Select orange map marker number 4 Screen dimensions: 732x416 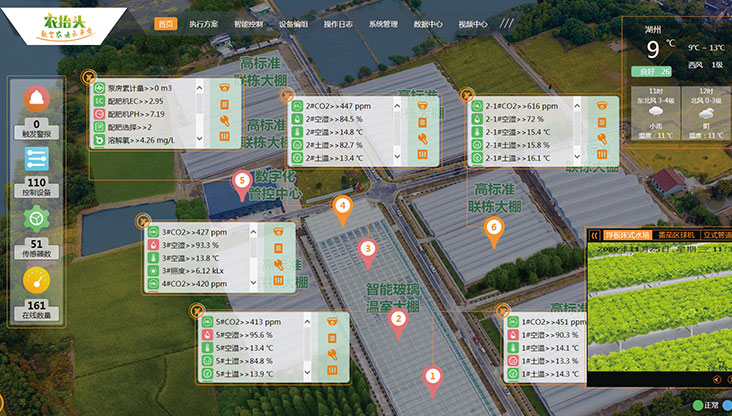pyautogui.click(x=342, y=207)
